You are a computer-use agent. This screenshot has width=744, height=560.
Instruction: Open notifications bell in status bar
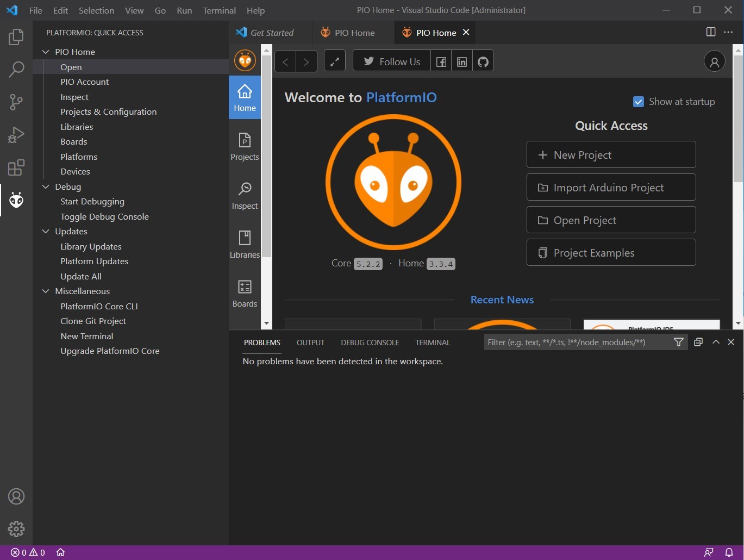[729, 552]
